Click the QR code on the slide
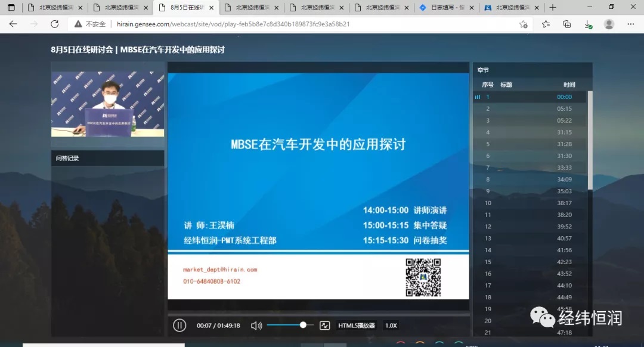The height and width of the screenshot is (347, 644). pyautogui.click(x=423, y=277)
